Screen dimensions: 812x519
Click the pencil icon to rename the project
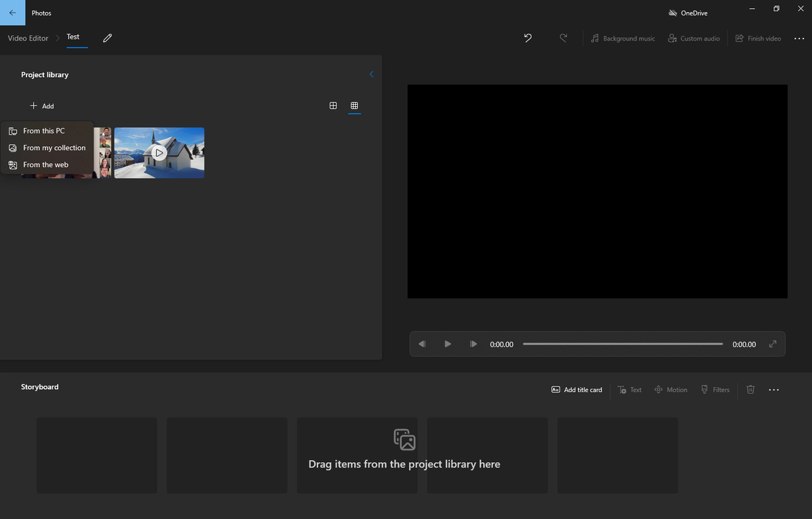107,39
